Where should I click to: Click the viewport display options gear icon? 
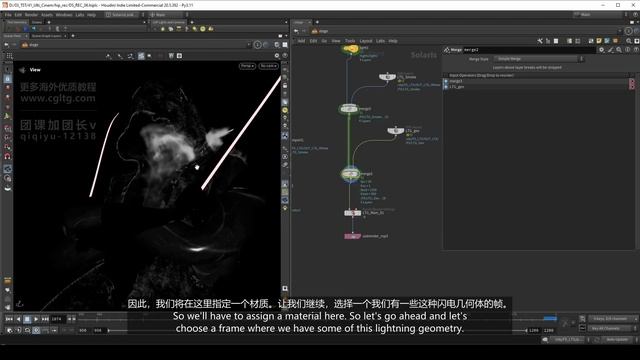[x=277, y=56]
